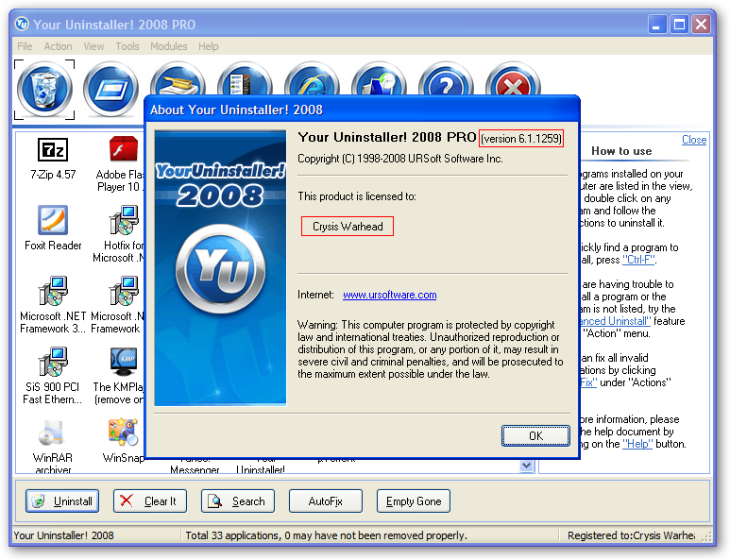Select the WinSnap program icon

[x=124, y=432]
